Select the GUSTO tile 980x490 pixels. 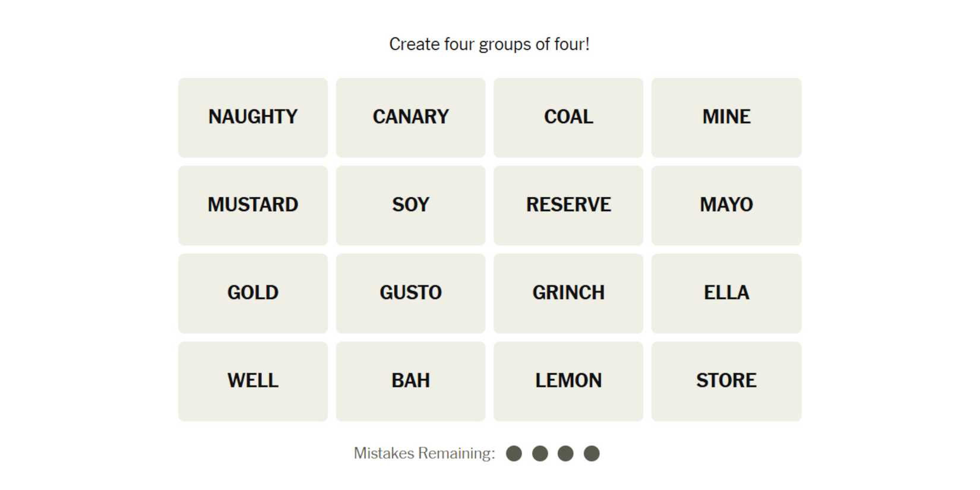[410, 293]
